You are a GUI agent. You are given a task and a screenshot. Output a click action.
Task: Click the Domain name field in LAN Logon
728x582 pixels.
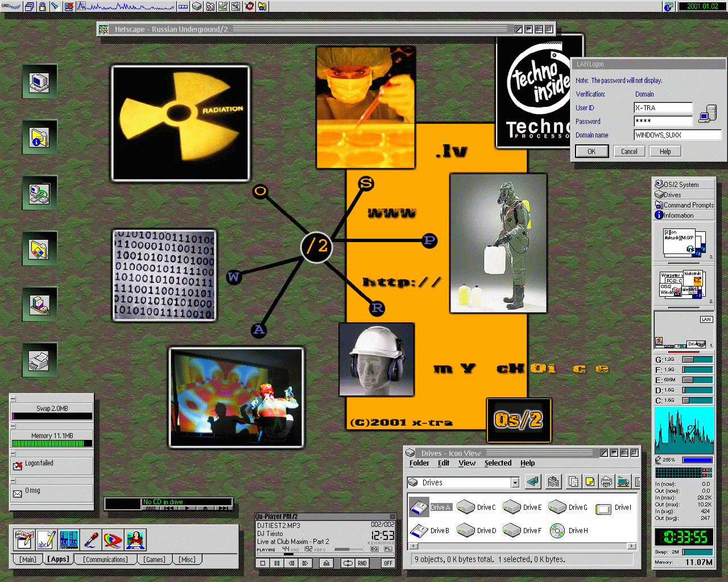[x=677, y=135]
